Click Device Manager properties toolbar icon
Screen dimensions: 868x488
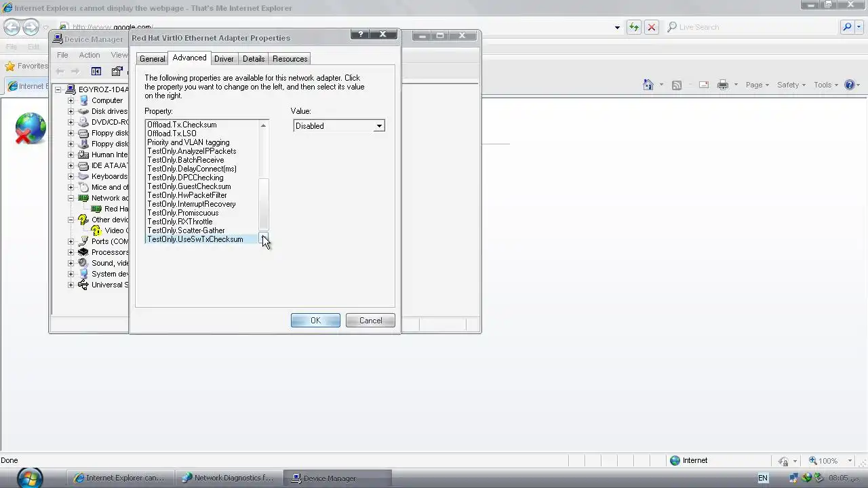pos(117,71)
